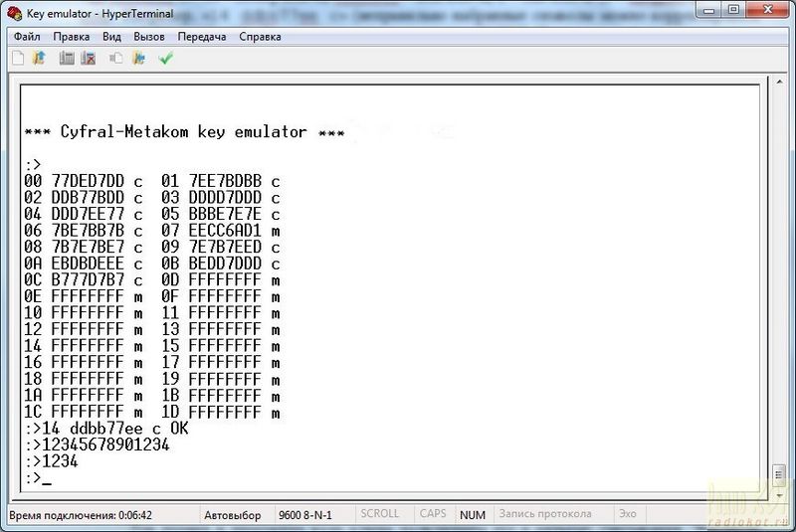Click key value DDD7EE77 in slot 04
This screenshot has width=796, height=532.
click(88, 214)
